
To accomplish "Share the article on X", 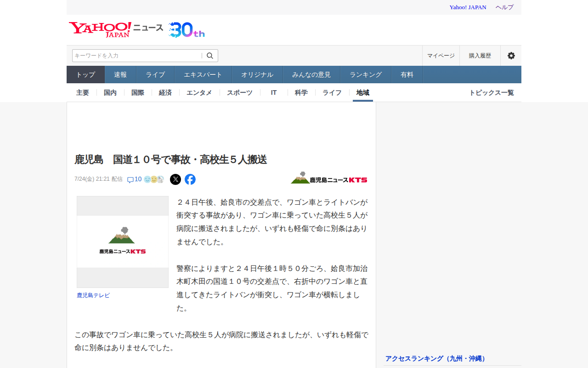I will [175, 179].
